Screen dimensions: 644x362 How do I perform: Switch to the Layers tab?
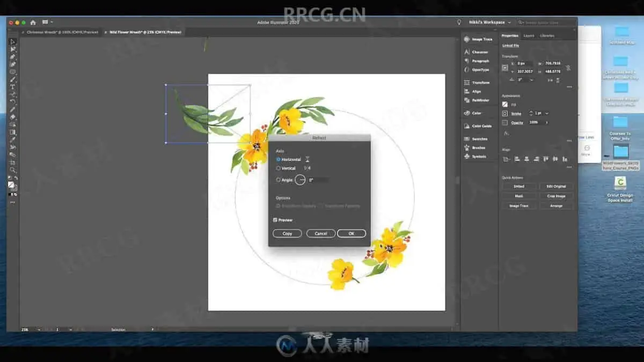[529, 36]
